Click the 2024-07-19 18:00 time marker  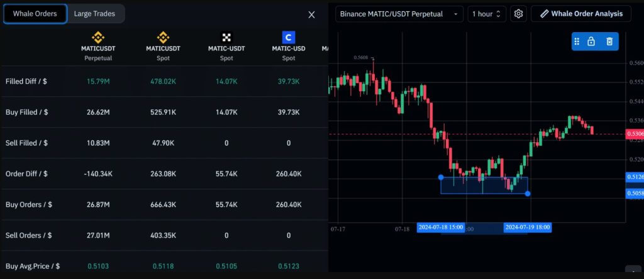[528, 227]
